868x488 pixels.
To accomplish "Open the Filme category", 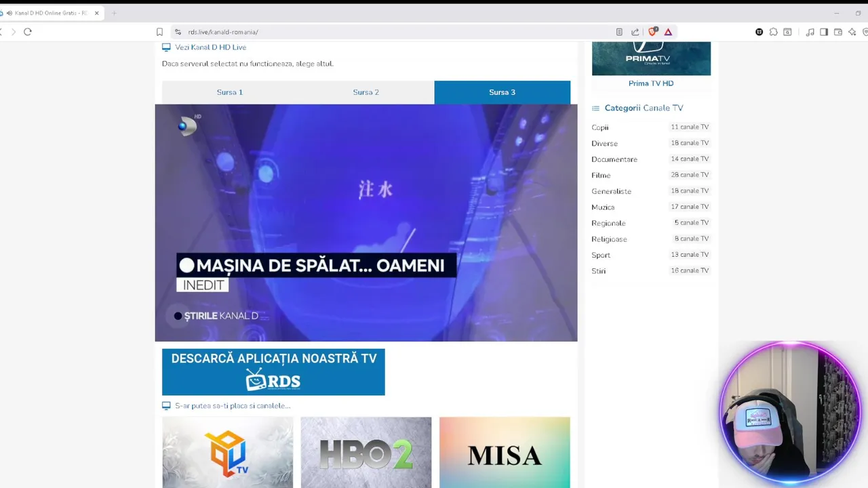I will tap(601, 176).
